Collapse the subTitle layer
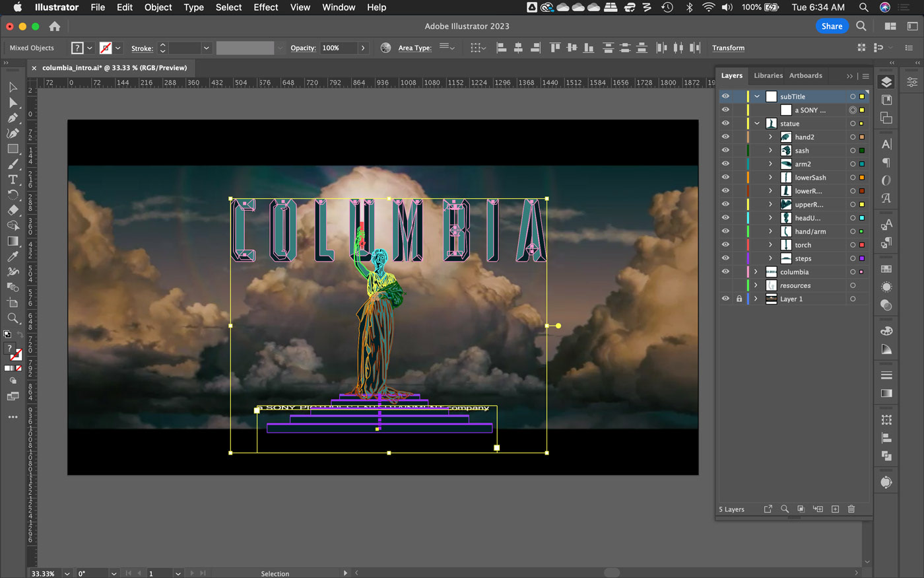The width and height of the screenshot is (924, 578). (757, 96)
